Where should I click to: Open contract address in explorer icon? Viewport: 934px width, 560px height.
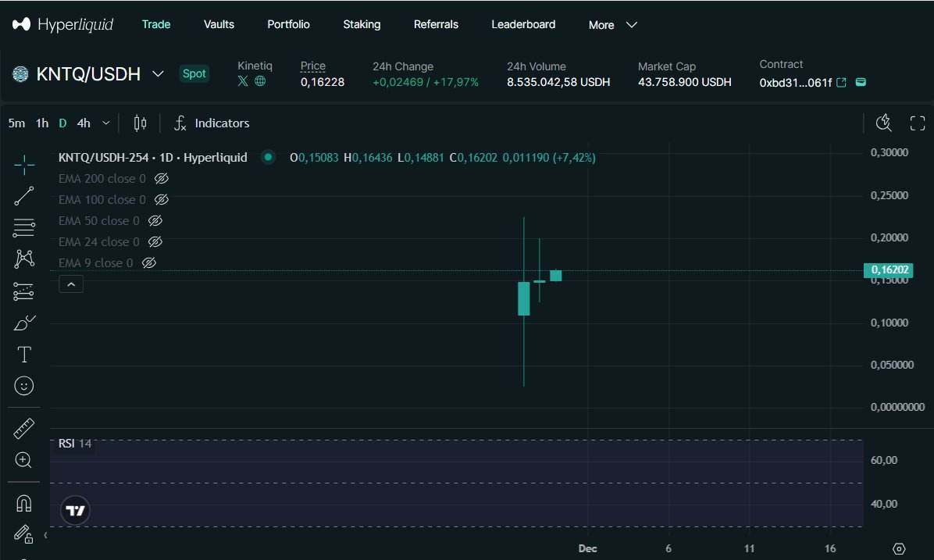coord(841,82)
